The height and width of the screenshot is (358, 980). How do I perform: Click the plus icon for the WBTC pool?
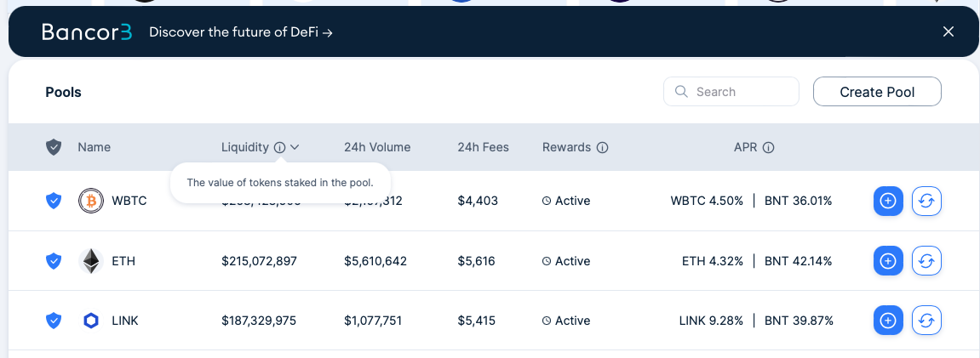[888, 201]
